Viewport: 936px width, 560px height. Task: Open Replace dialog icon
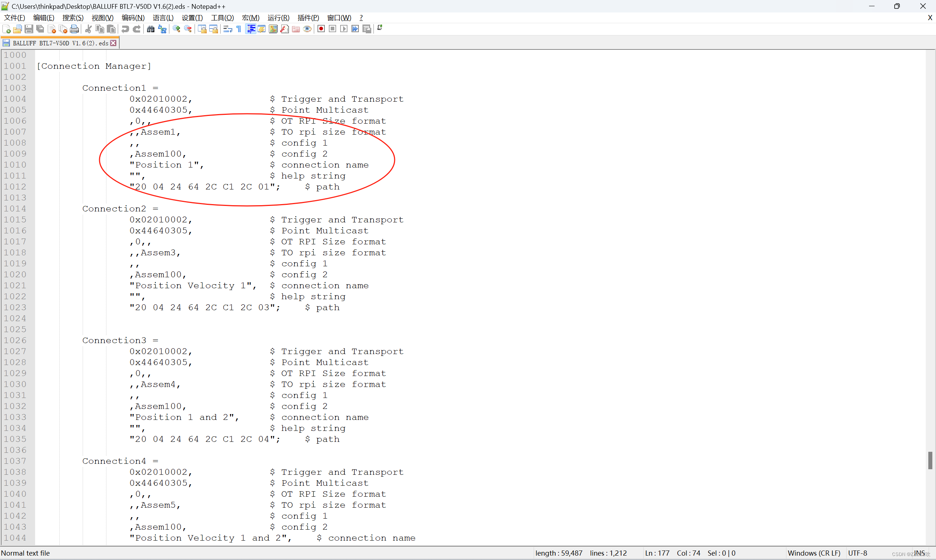162,29
